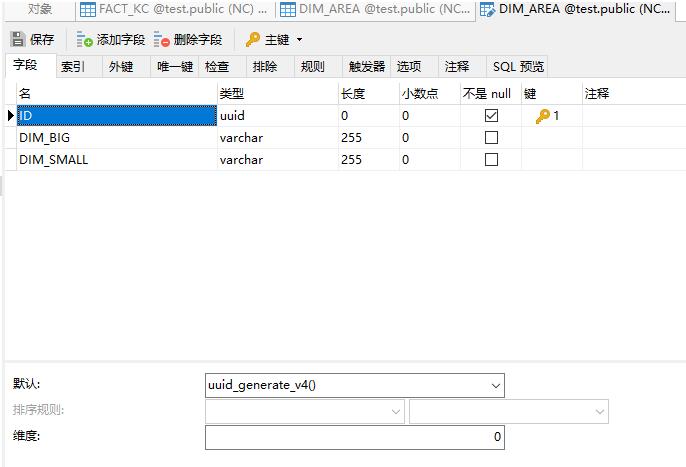The image size is (686, 467).
Task: Select the row indicator arrow beside ID
Action: 11,116
